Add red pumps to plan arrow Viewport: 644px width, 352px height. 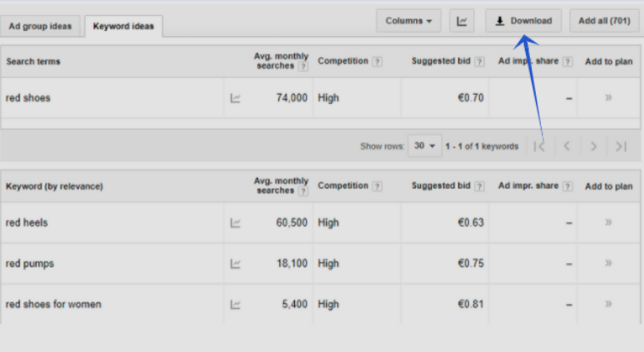coord(608,264)
